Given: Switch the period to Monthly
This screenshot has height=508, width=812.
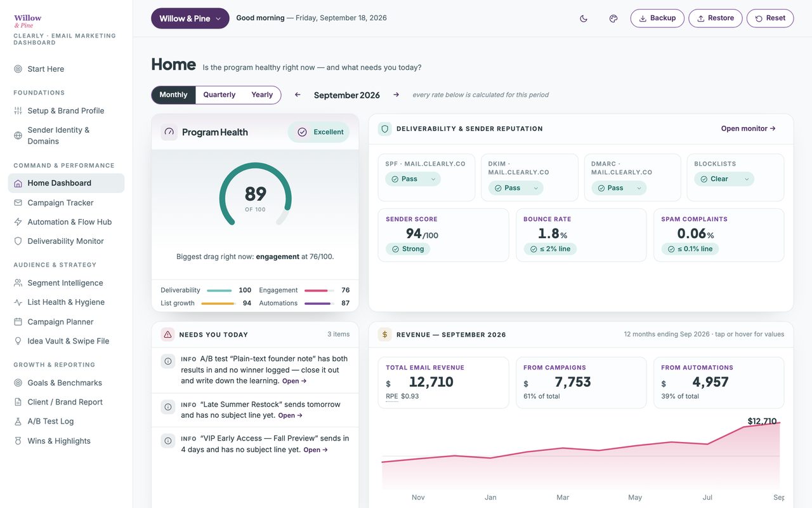Looking at the screenshot, I should 173,95.
